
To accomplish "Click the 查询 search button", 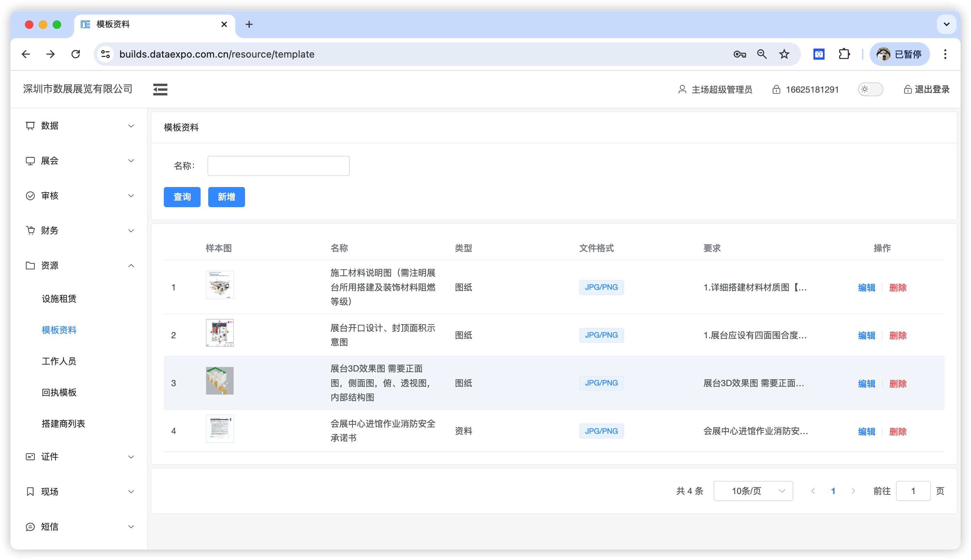I will pyautogui.click(x=182, y=197).
